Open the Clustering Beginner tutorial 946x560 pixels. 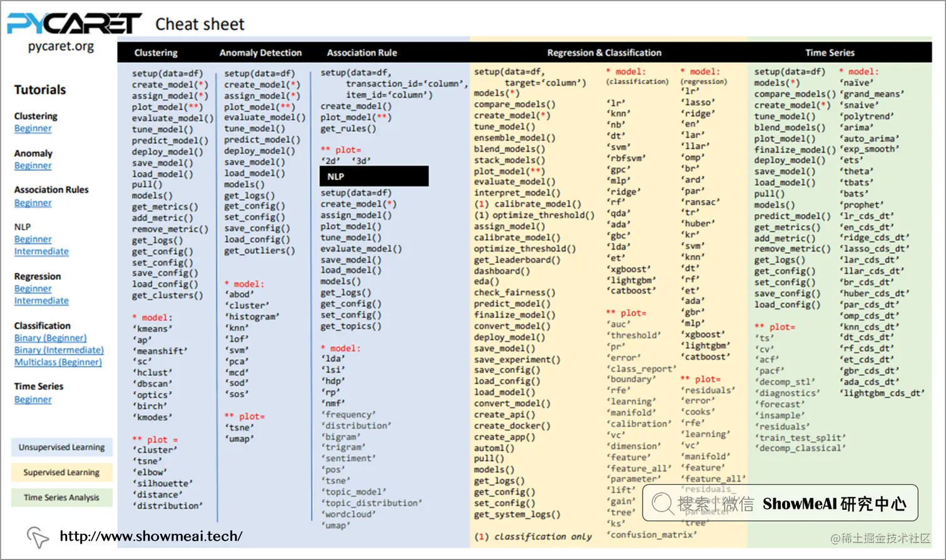pos(33,128)
